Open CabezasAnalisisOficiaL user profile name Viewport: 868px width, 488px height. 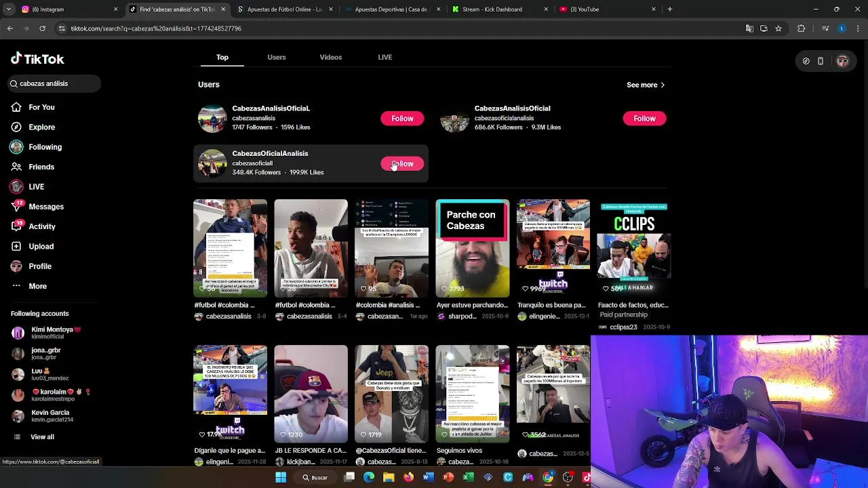click(271, 108)
